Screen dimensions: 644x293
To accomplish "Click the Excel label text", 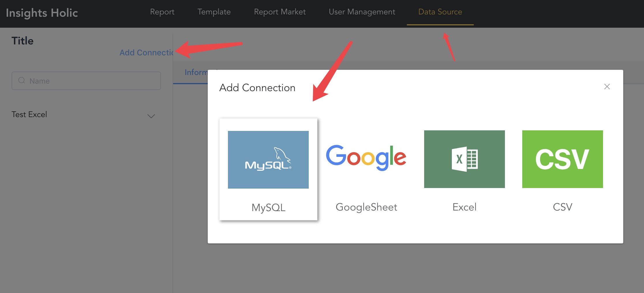I will [x=465, y=207].
